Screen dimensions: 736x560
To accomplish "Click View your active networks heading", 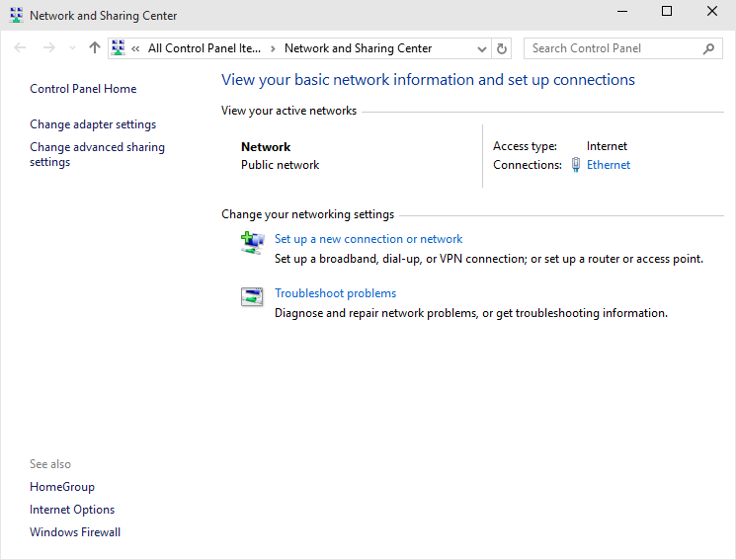I will [x=288, y=111].
